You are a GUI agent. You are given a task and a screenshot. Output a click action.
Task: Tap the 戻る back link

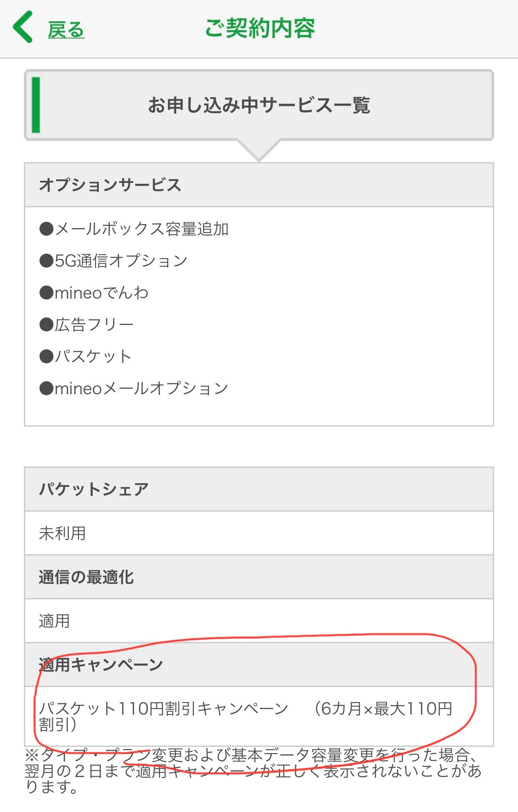click(66, 30)
